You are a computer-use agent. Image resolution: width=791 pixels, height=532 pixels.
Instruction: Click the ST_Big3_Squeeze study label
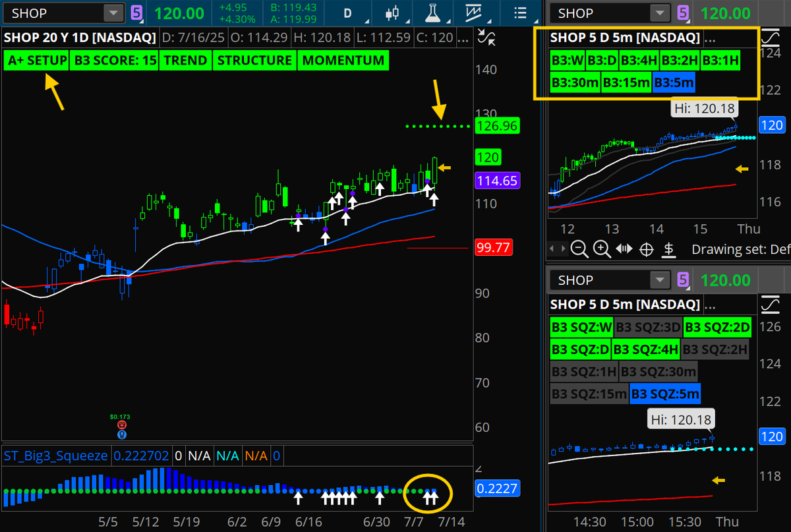56,456
